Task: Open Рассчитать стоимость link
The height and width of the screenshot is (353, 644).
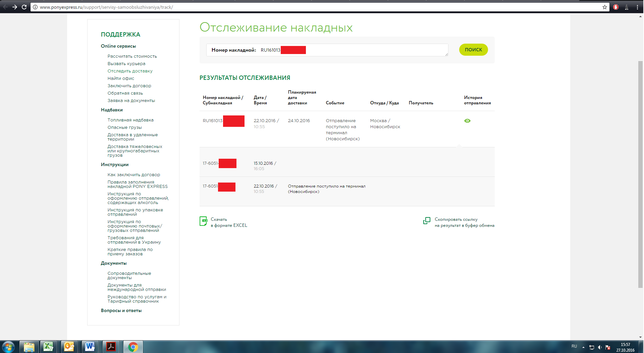Action: tap(132, 56)
